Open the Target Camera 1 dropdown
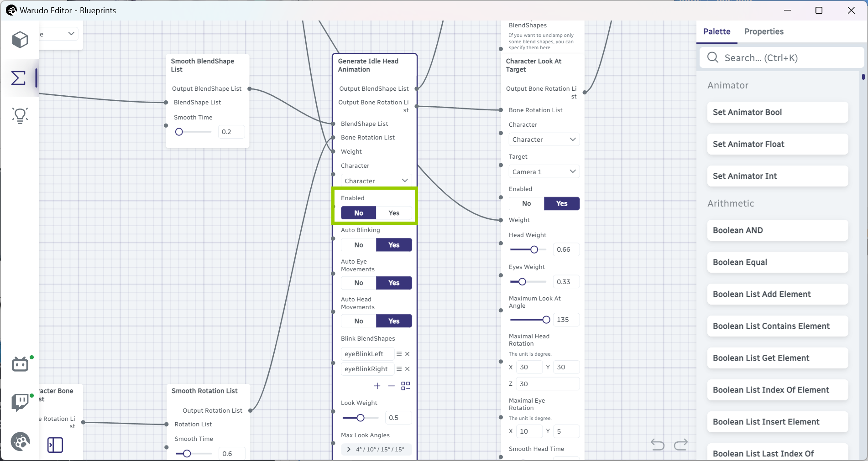Viewport: 868px width, 461px height. pos(544,171)
